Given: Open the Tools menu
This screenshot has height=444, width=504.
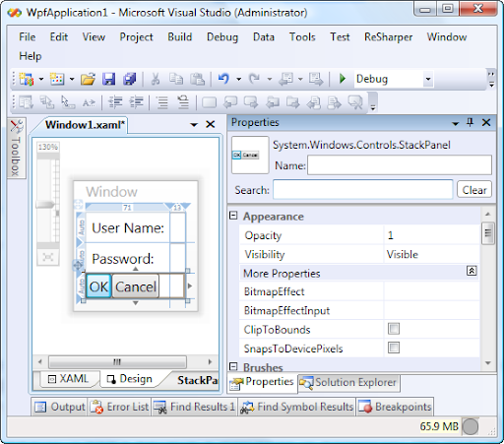Looking at the screenshot, I should pyautogui.click(x=302, y=36).
